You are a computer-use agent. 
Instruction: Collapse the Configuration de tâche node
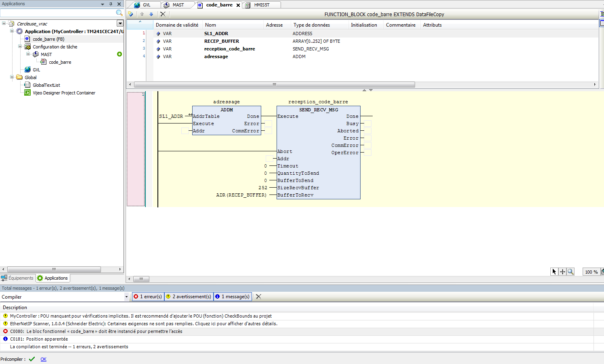(x=20, y=46)
